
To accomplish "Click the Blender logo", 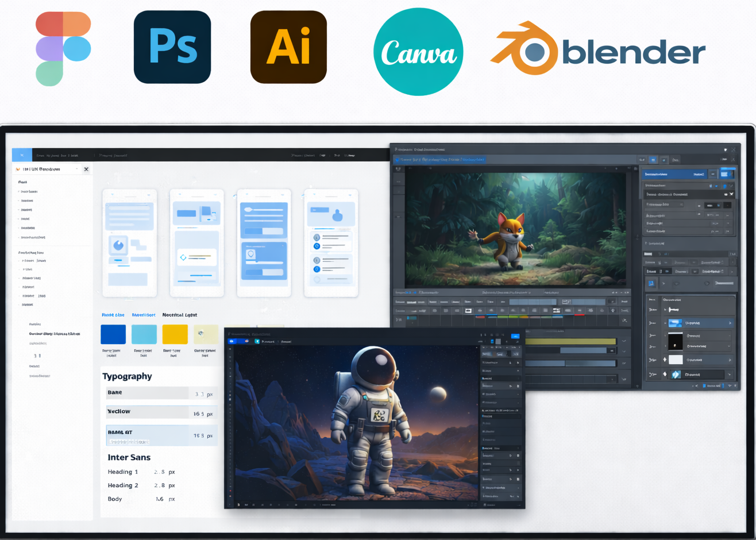I will click(597, 49).
